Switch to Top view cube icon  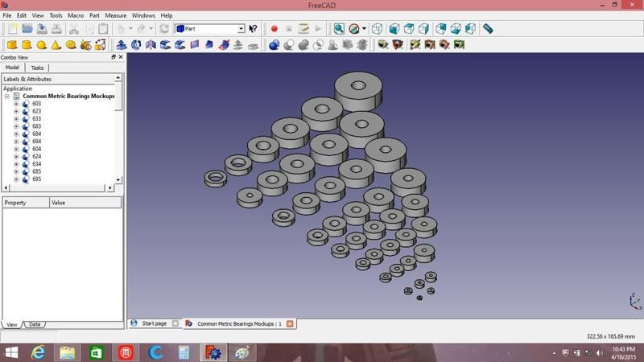[x=409, y=29]
